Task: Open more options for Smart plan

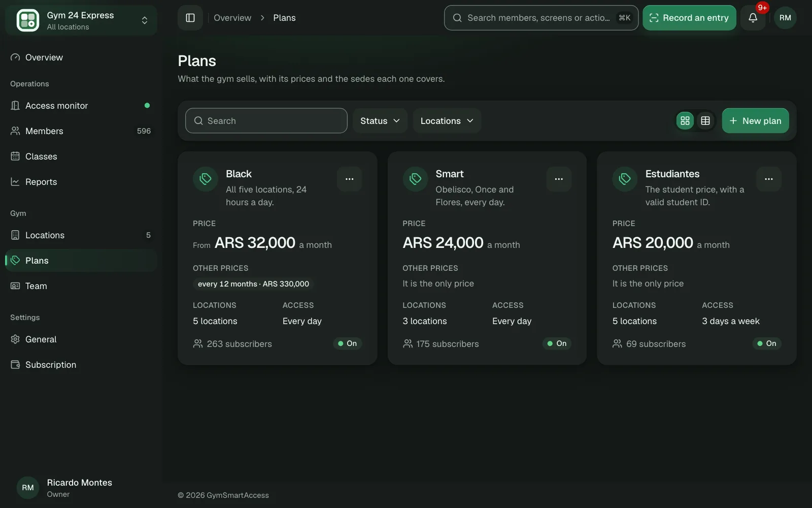Action: click(x=559, y=179)
